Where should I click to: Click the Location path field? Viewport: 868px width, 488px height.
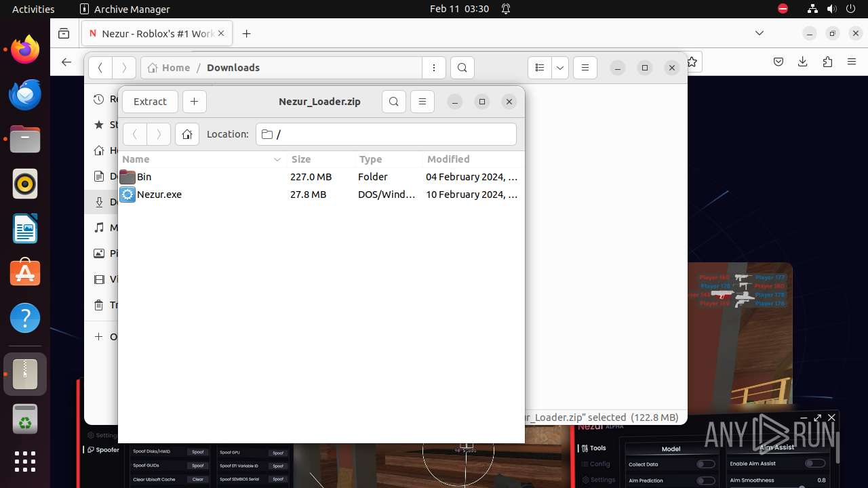tap(387, 134)
